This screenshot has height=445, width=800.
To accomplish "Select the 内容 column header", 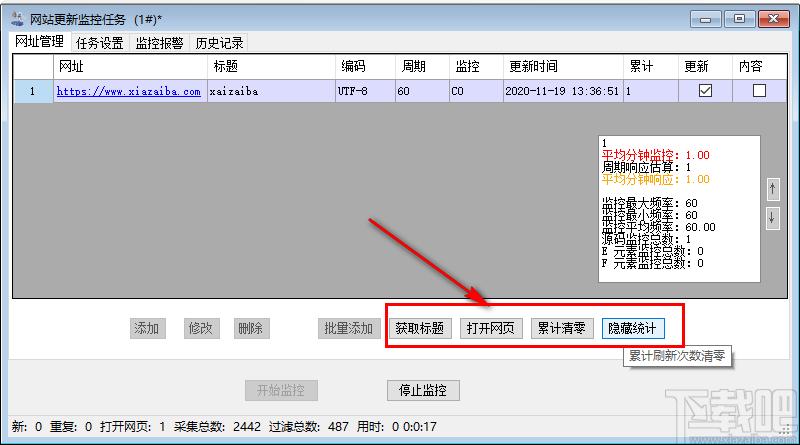I will click(759, 66).
